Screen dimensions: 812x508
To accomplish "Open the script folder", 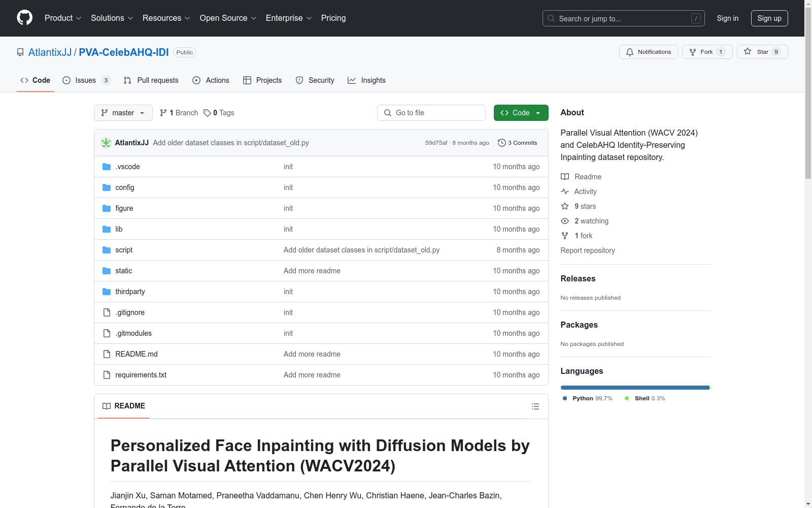I will (124, 250).
